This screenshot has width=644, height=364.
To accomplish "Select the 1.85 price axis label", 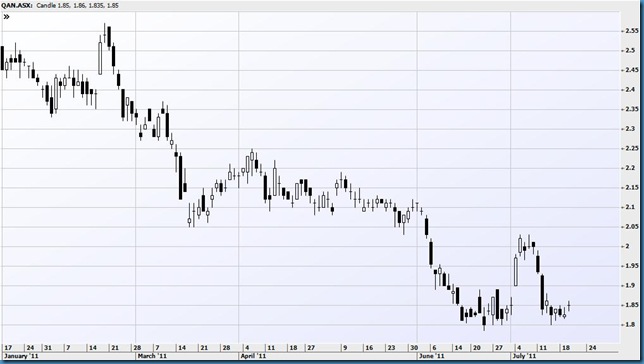I will tap(631, 305).
